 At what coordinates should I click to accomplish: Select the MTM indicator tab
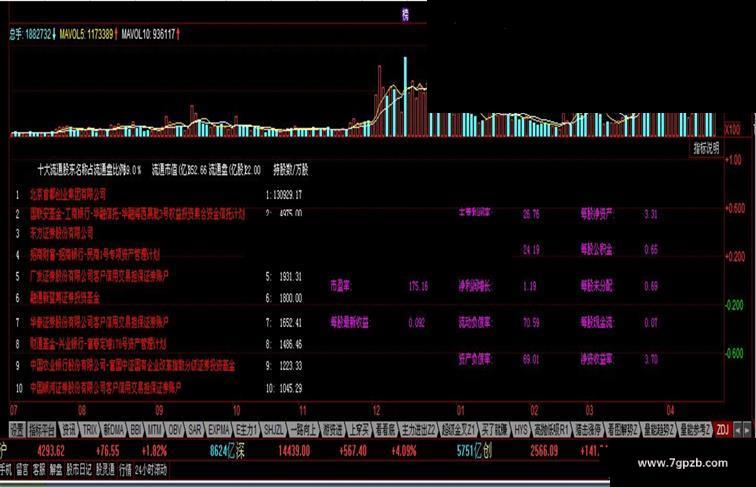pos(155,430)
